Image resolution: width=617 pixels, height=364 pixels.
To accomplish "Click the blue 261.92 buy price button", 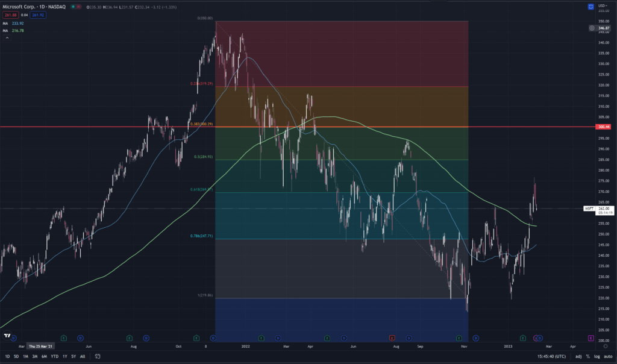I will coord(38,15).
